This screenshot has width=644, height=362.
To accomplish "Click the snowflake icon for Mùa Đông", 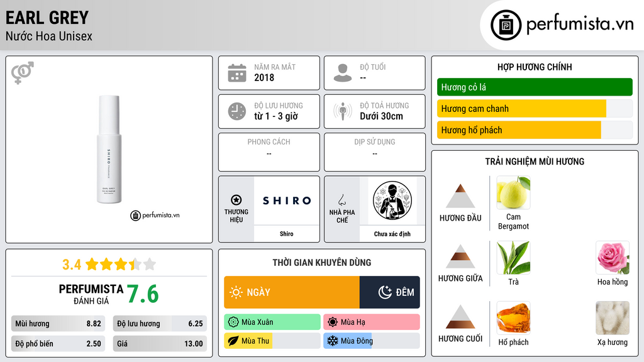I will (333, 341).
